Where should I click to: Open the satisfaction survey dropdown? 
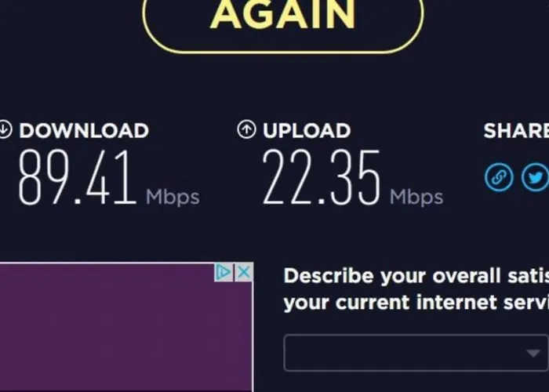(416, 353)
